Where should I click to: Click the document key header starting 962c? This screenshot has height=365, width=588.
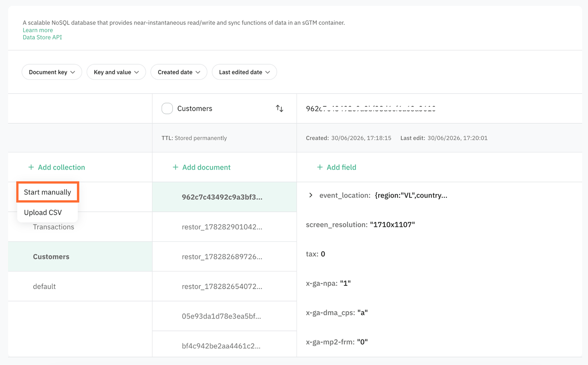(371, 109)
